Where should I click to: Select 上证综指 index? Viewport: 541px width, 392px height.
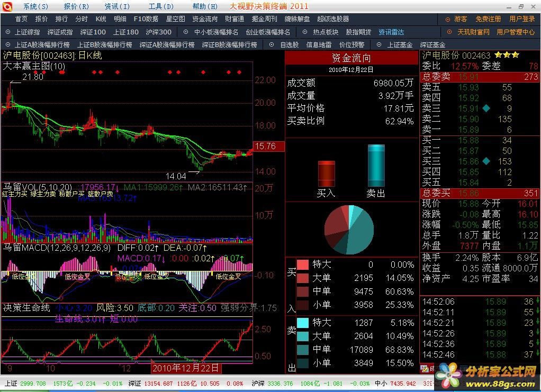tap(27, 32)
